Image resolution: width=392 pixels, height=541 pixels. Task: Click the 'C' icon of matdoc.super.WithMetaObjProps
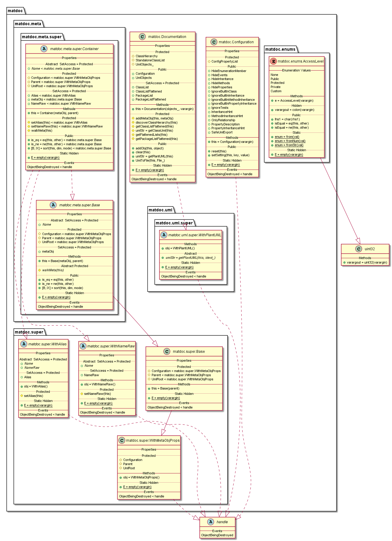[x=122, y=441]
